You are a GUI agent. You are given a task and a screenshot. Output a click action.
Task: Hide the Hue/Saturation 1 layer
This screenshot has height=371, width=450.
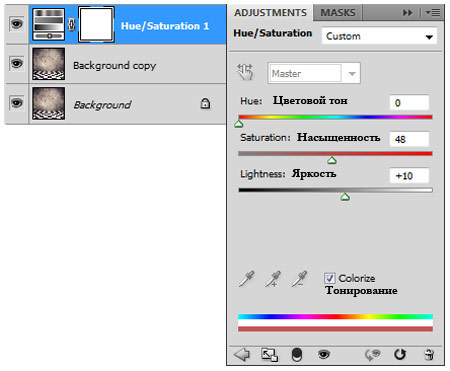point(17,24)
